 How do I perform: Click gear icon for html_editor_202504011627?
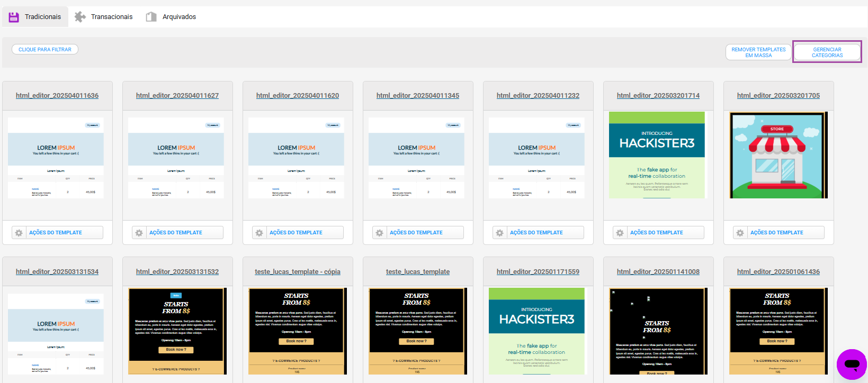(139, 233)
